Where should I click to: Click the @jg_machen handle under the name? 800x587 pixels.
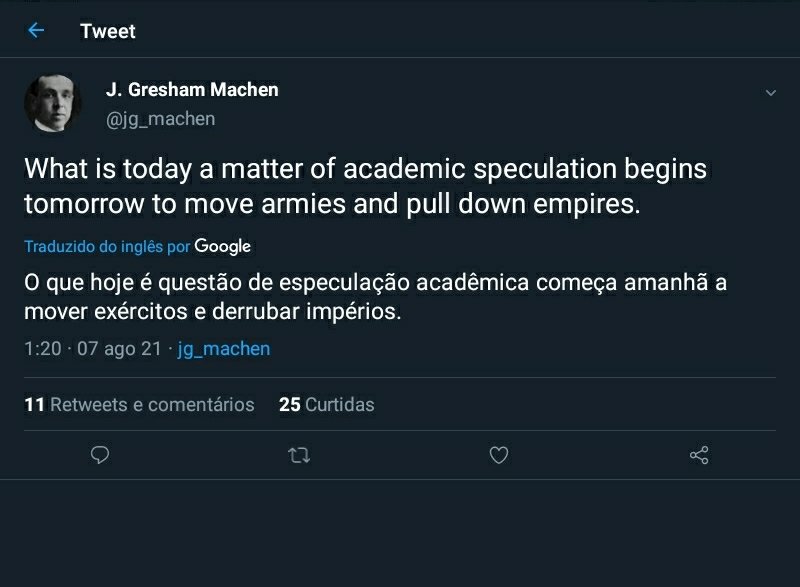[160, 119]
